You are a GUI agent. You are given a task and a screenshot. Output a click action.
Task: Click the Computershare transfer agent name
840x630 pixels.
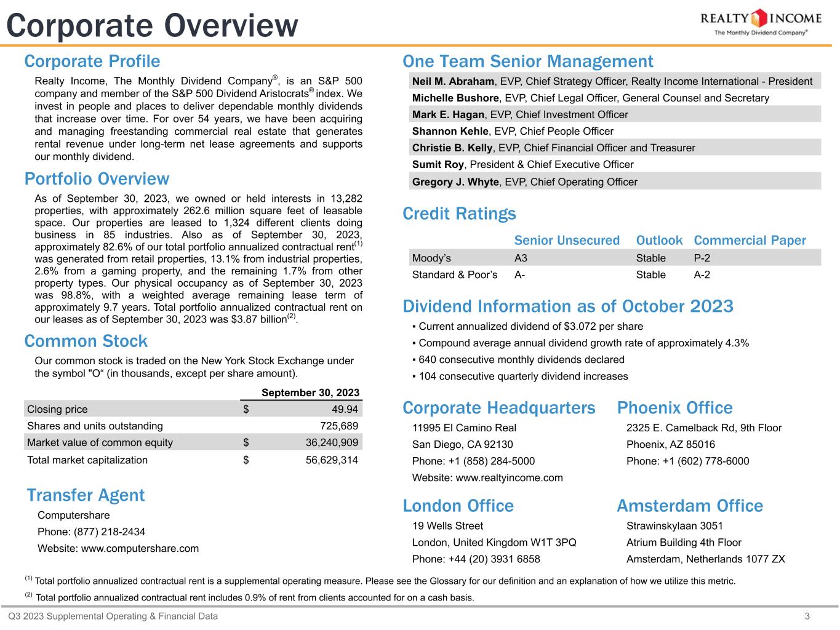click(x=74, y=515)
